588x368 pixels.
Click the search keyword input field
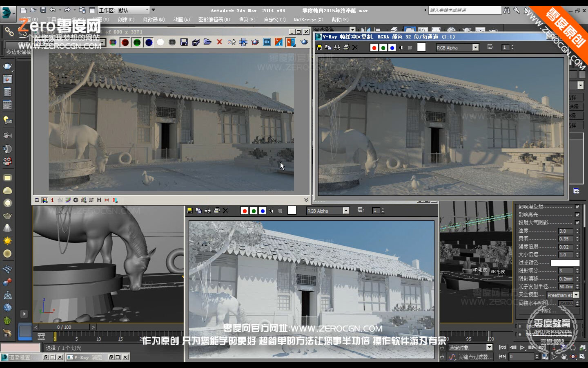tap(465, 10)
